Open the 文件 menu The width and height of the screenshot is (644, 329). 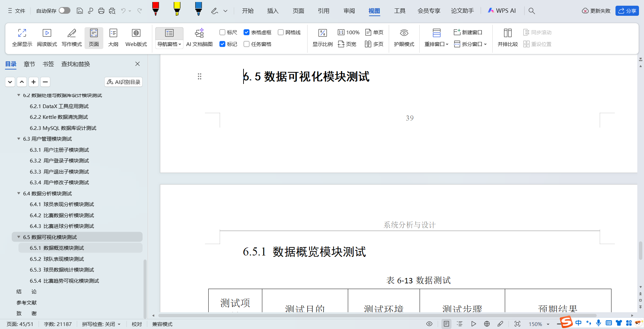(16, 11)
